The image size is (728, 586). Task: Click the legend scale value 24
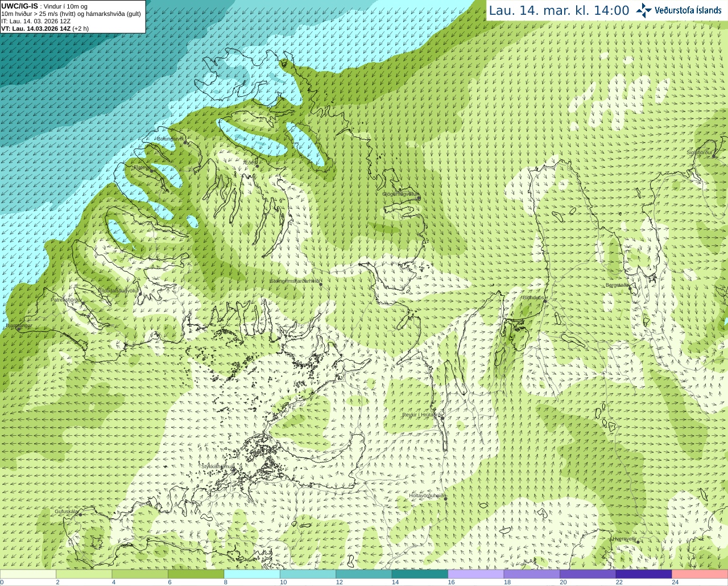coord(675,582)
